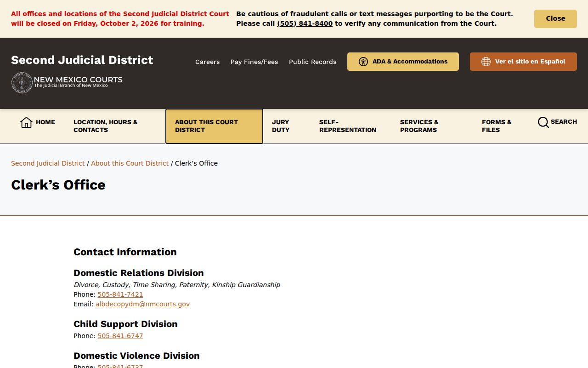
Task: Click the Second Judicial District site title
Action: tap(82, 60)
